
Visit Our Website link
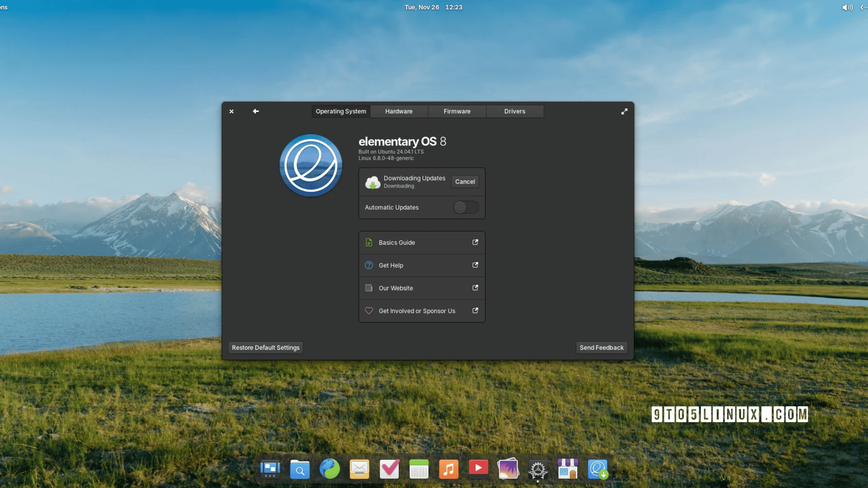click(422, 288)
